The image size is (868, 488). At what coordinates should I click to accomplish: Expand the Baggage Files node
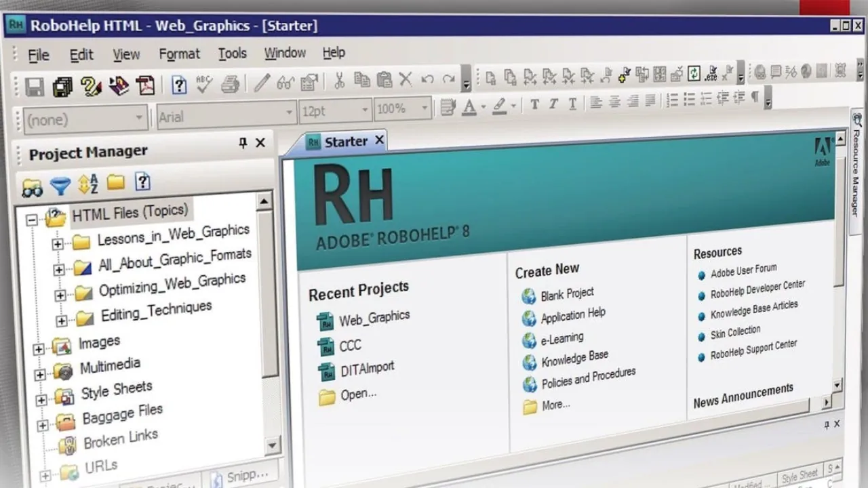click(43, 426)
